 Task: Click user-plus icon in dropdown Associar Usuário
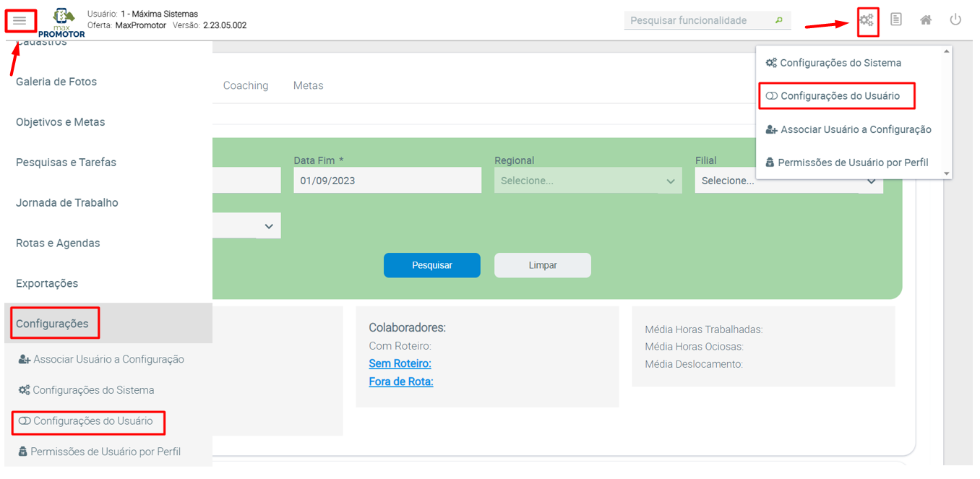771,129
